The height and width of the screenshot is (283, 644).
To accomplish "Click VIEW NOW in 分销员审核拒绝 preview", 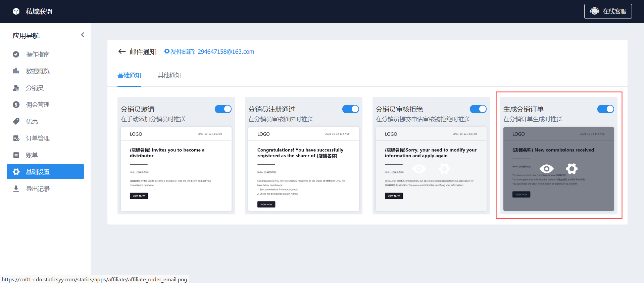I will [394, 196].
